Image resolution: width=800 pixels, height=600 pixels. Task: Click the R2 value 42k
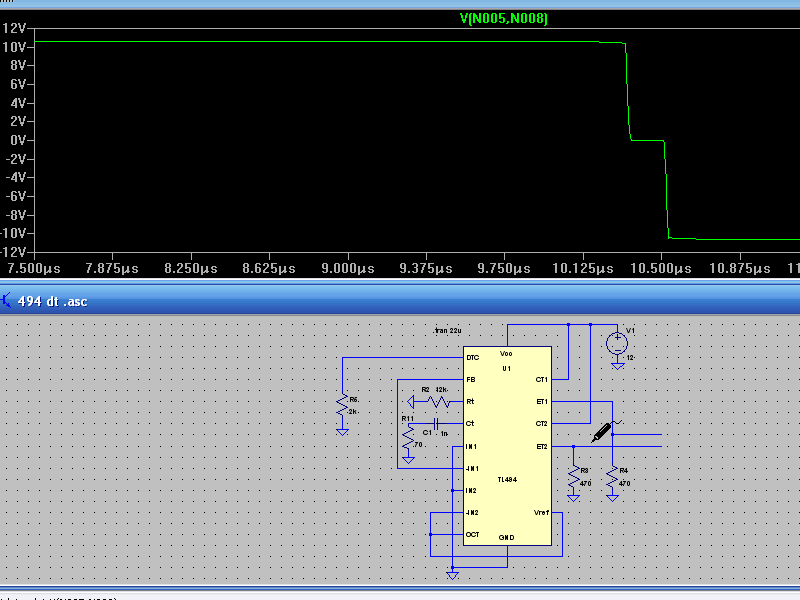441,389
